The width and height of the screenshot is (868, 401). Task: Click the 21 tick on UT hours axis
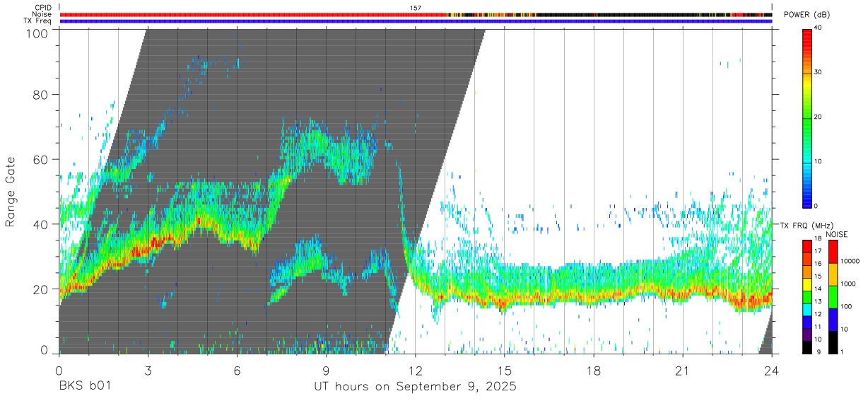pyautogui.click(x=682, y=370)
